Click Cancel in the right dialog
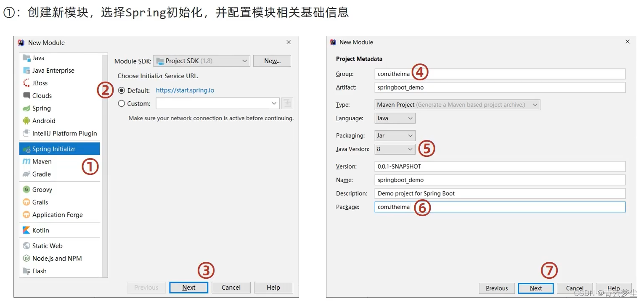 [x=575, y=288]
